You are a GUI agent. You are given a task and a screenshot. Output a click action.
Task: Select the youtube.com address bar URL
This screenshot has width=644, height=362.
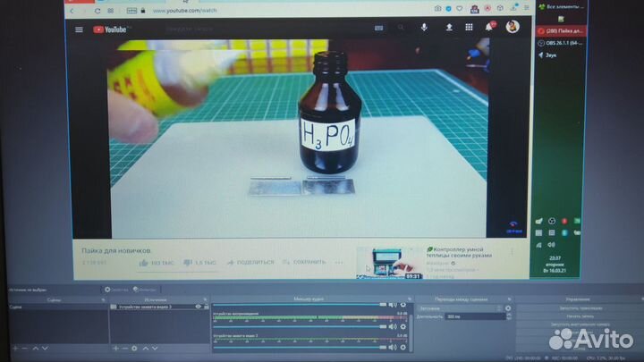tap(184, 10)
